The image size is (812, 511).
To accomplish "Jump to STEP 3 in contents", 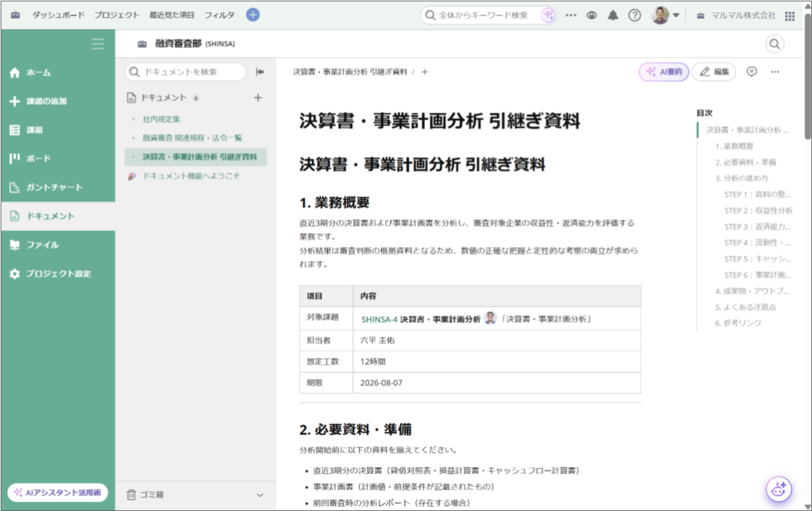I will (x=758, y=227).
